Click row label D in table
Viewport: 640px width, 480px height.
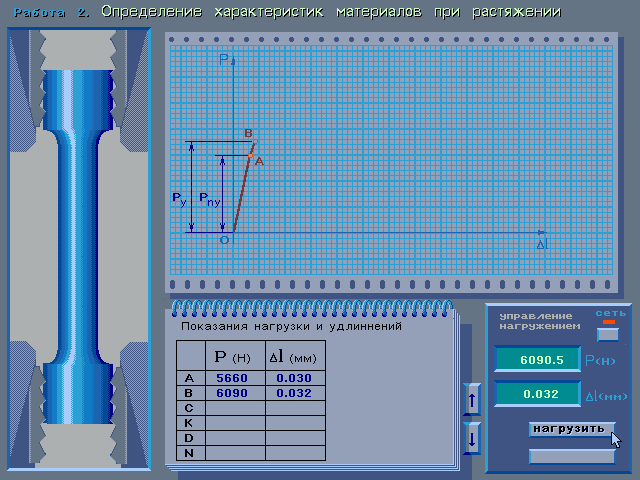click(191, 438)
